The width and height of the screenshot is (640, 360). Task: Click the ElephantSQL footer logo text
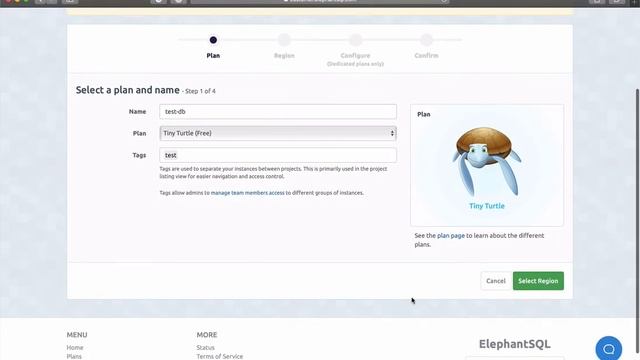(x=514, y=344)
